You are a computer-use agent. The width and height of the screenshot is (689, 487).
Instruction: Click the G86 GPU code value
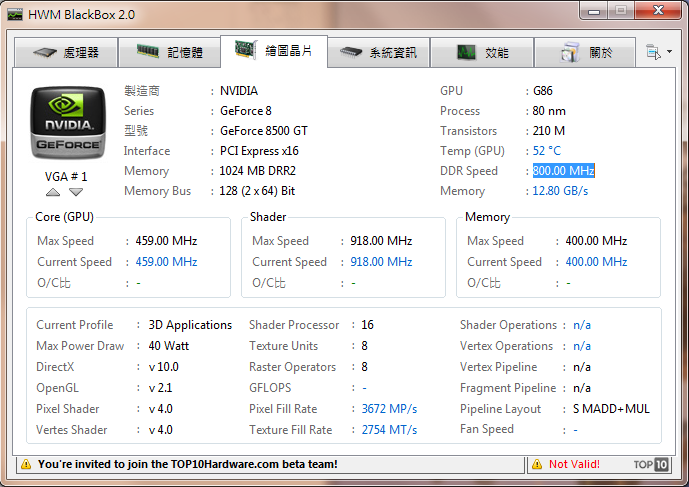[x=543, y=91]
